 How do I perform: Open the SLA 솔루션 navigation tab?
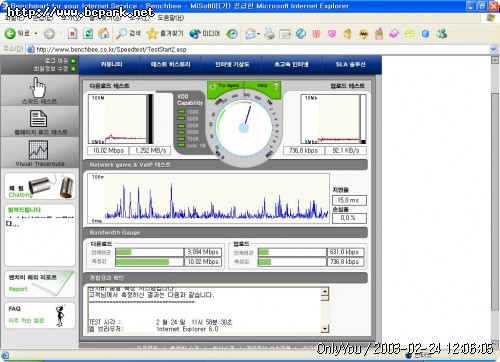[x=350, y=64]
